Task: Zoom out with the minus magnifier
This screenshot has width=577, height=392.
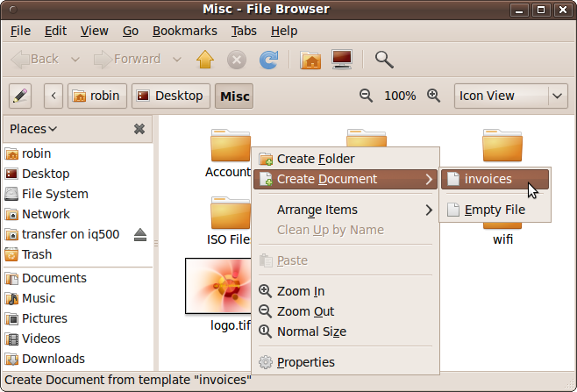Action: (x=366, y=96)
